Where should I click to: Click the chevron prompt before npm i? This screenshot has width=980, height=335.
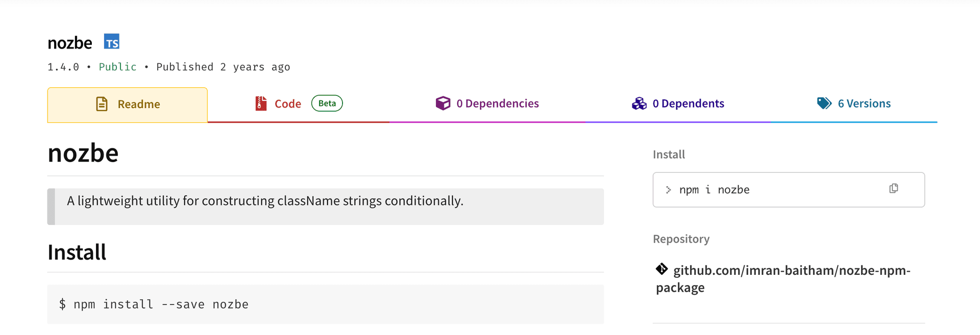coord(668,190)
